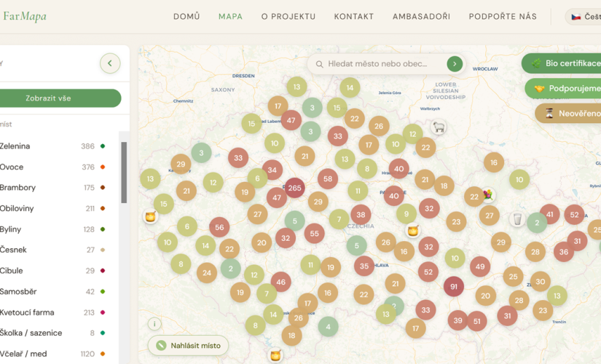Open Podpořte nás page
Viewport: 601px width, 364px height.
tap(503, 17)
